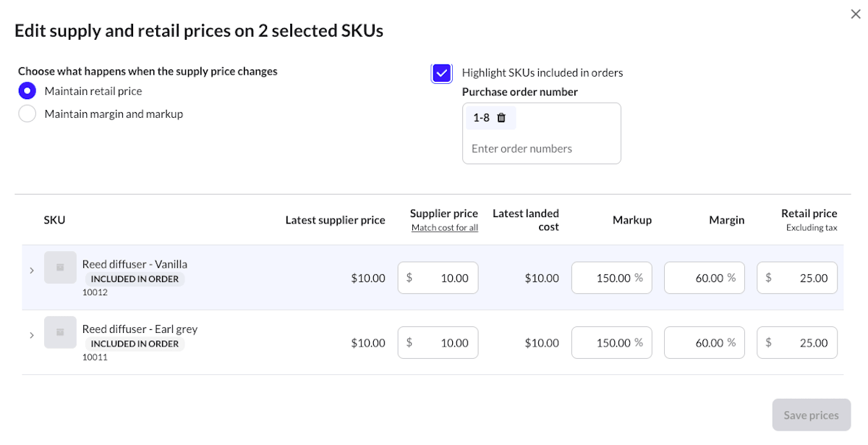Edit Vanilla retail price field
Screen dimensions: 868x445
click(x=797, y=278)
